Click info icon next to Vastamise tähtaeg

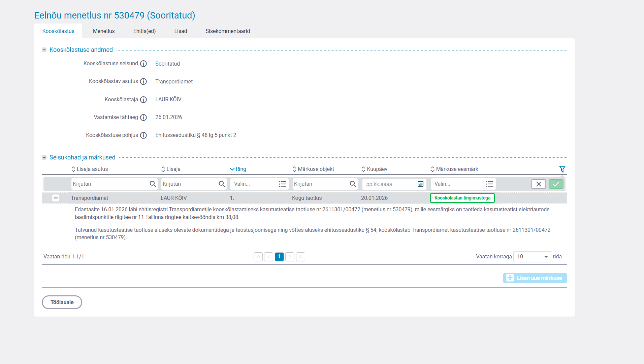tap(143, 117)
